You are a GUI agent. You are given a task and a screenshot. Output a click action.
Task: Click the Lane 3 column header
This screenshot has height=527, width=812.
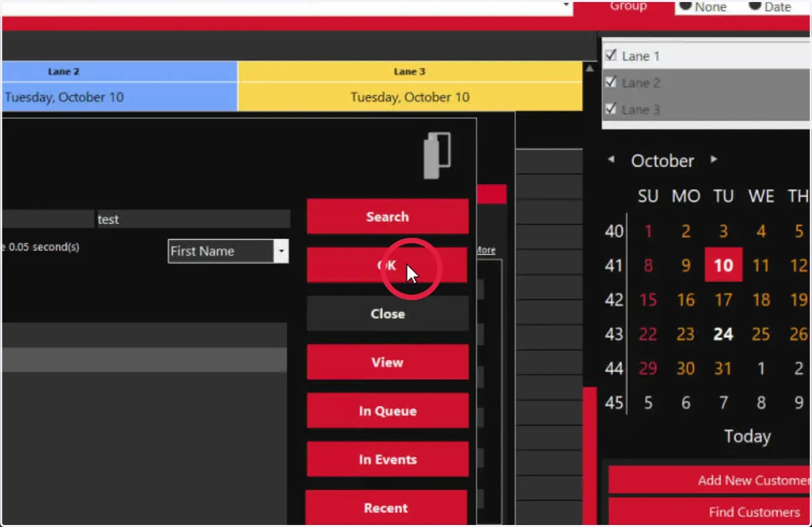[410, 72]
